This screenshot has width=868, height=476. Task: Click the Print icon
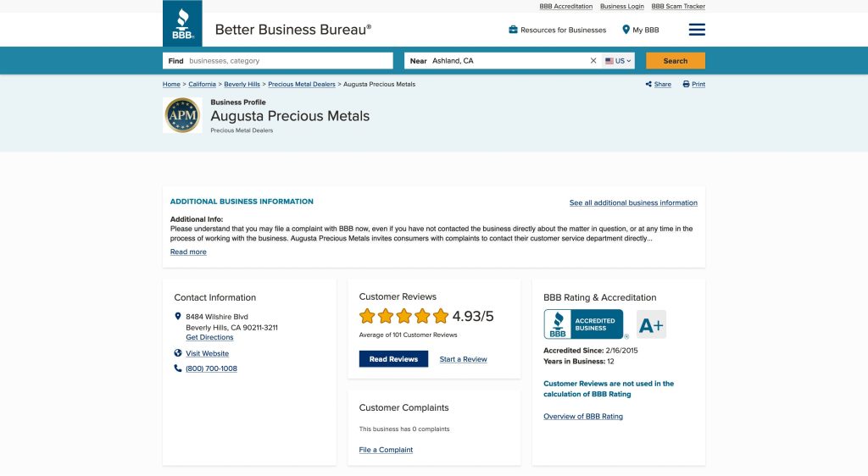click(687, 84)
